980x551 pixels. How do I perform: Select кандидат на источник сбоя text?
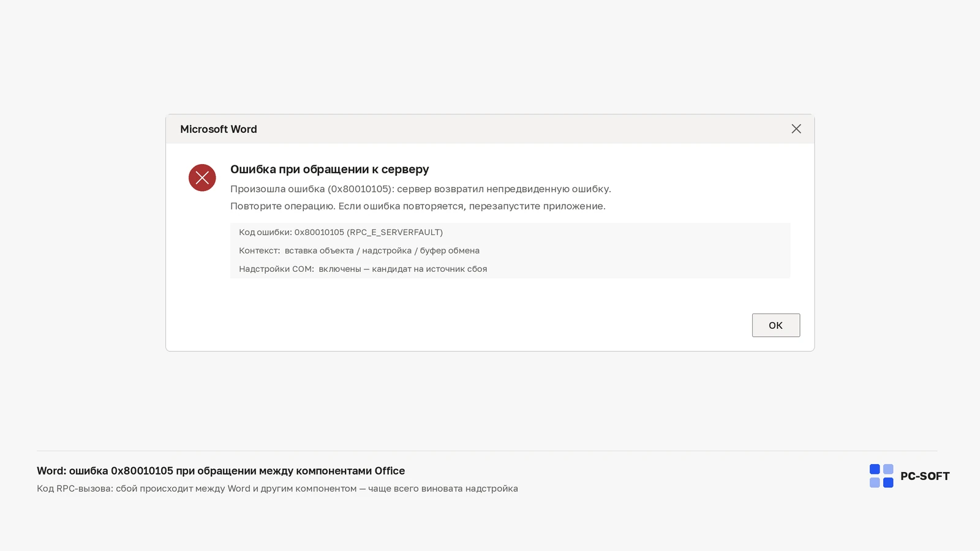(x=429, y=269)
